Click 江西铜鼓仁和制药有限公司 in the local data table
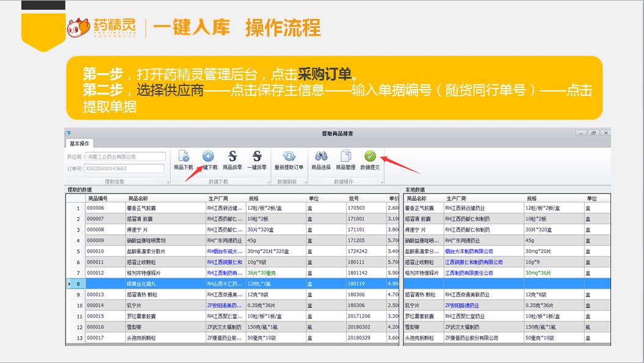This screenshot has height=363, width=644. [x=474, y=262]
